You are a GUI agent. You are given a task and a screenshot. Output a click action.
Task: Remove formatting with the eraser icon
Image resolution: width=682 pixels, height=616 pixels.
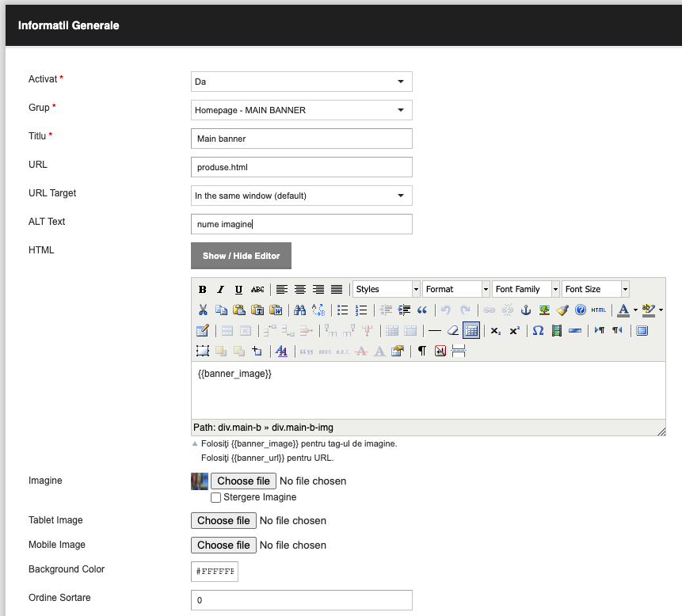tap(453, 331)
